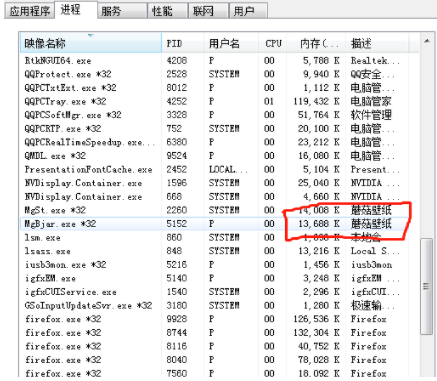Select the QMDL.exe *32 process
The image size is (437, 381).
214,156
